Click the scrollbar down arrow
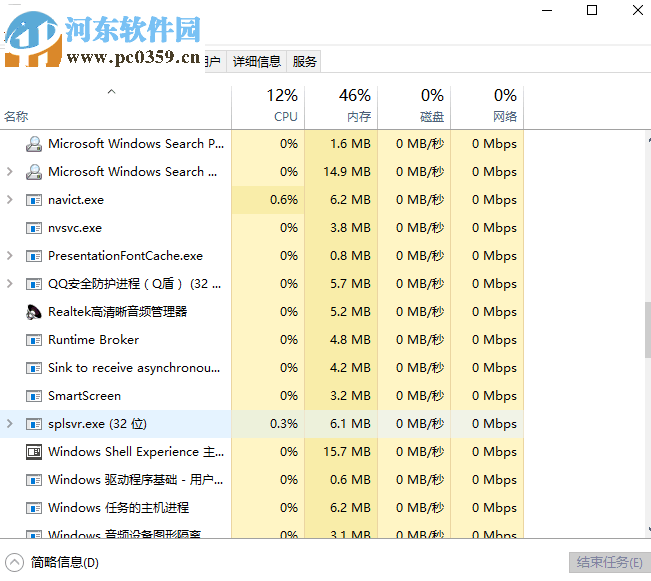Screen dimensions: 651x581 [x=649, y=529]
